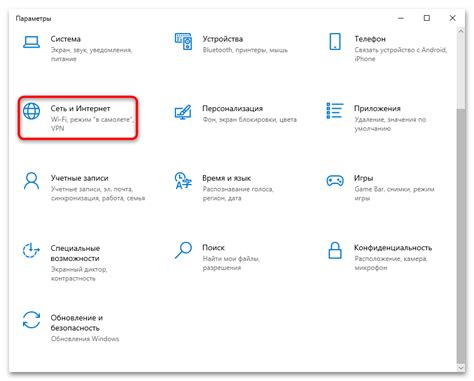Minimize the Параметры window
This screenshot has width=474, height=381.
pos(401,18)
